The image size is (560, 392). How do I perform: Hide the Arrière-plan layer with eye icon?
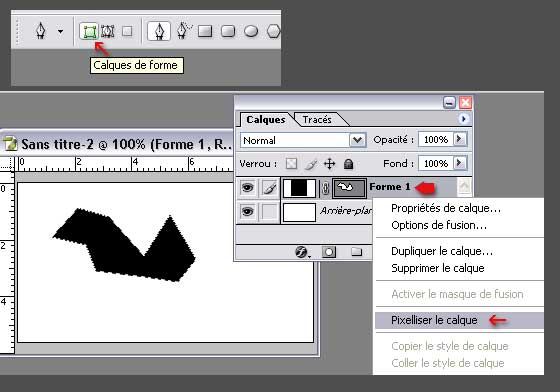[x=247, y=211]
